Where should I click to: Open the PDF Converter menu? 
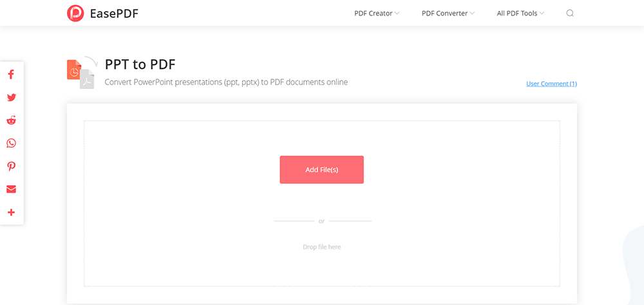[x=444, y=13]
